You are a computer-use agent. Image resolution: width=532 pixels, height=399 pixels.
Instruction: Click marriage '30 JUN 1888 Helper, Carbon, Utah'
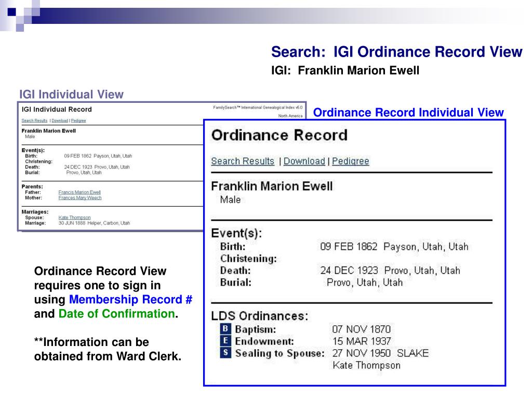[95, 223]
